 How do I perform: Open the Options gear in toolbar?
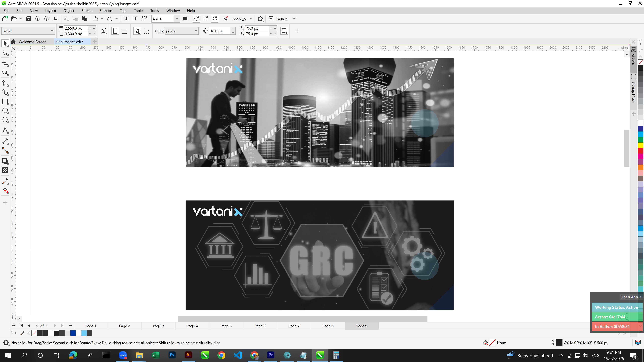(x=260, y=19)
